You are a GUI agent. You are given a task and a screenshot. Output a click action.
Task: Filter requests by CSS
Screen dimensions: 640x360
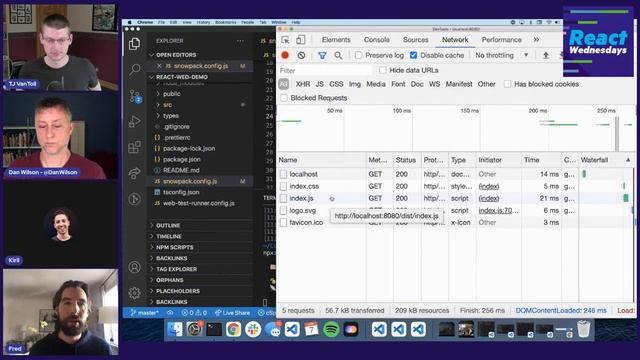point(336,84)
